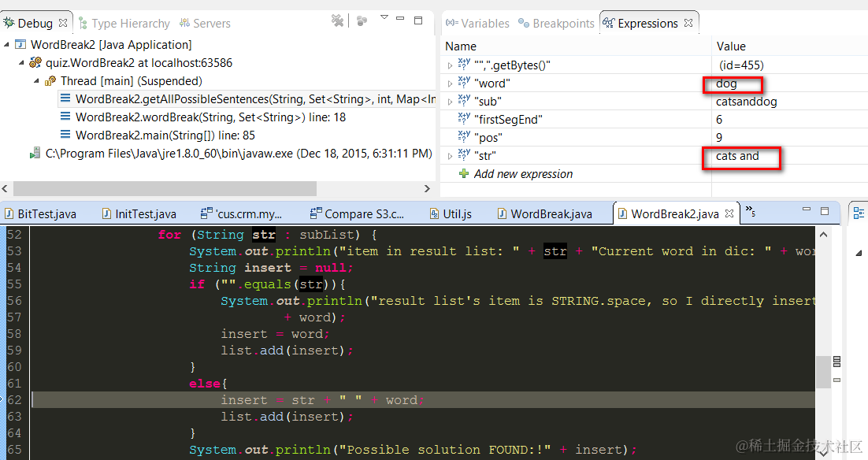Click the green plus Add expression icon
This screenshot has height=460, width=868.
tap(464, 173)
